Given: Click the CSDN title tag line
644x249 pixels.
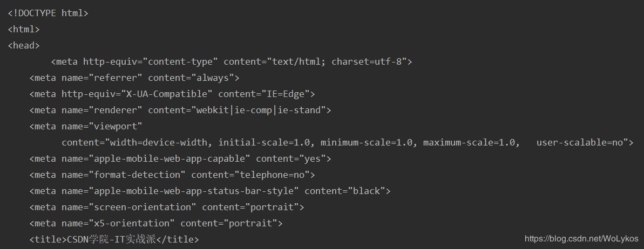Looking at the screenshot, I should coord(114,239).
